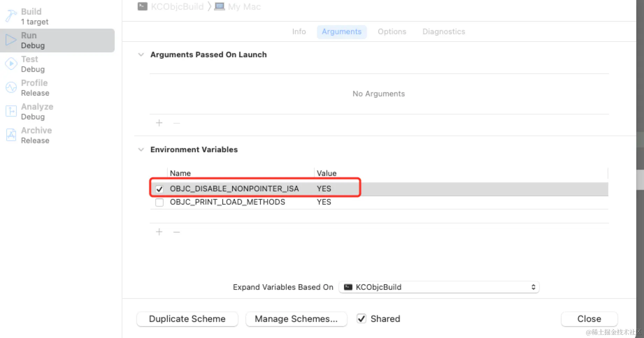Add an environment variable with plus button
Screen dimensions: 644x338
coord(159,232)
